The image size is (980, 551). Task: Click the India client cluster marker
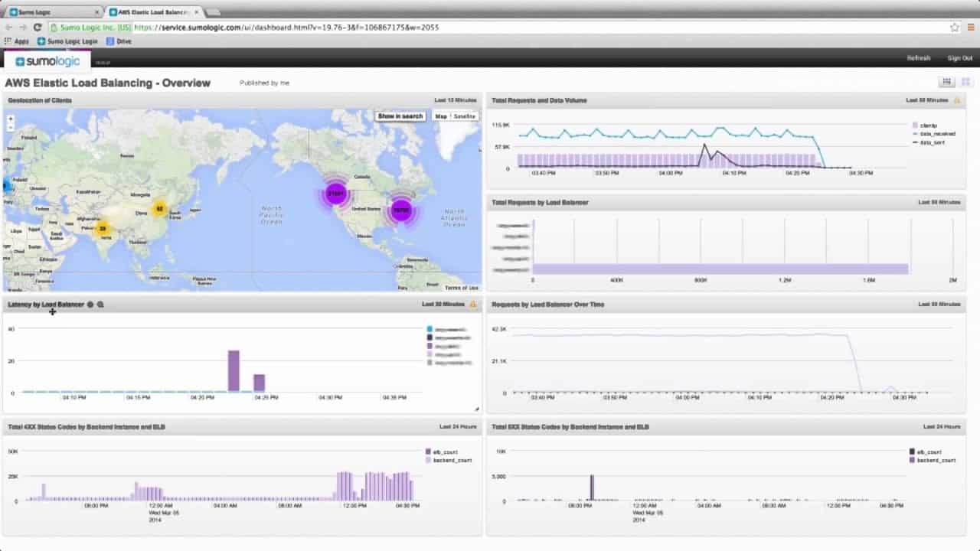click(103, 228)
